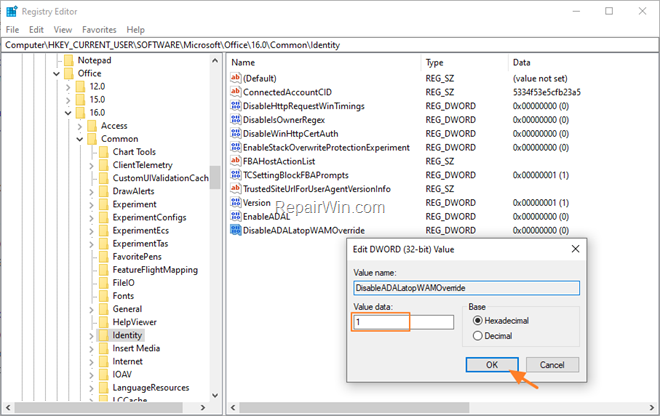Click the Value name field
This screenshot has height=416, width=660.
(466, 288)
